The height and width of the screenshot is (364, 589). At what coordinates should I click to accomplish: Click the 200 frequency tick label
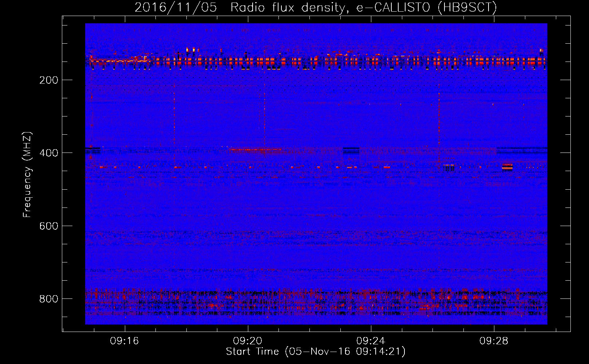49,80
